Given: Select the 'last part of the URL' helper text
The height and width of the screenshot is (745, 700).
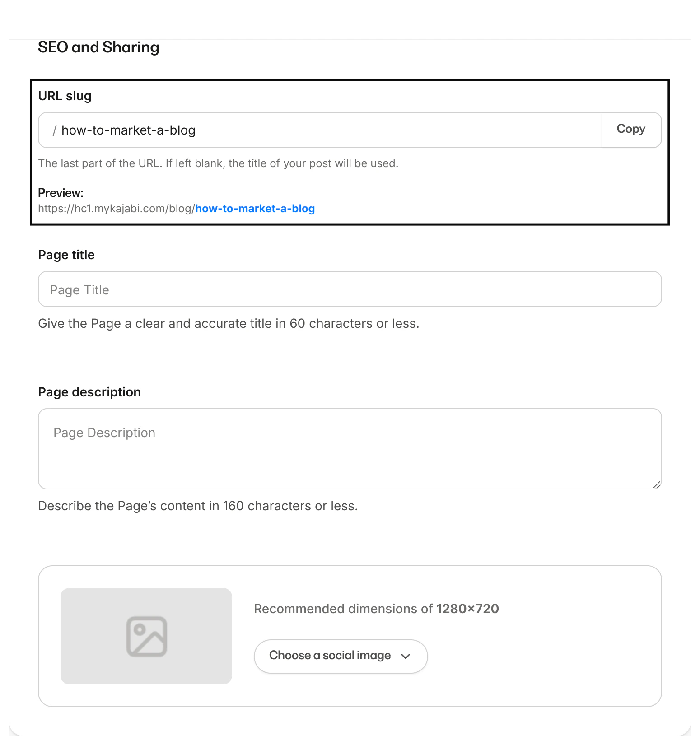Looking at the screenshot, I should tap(218, 163).
